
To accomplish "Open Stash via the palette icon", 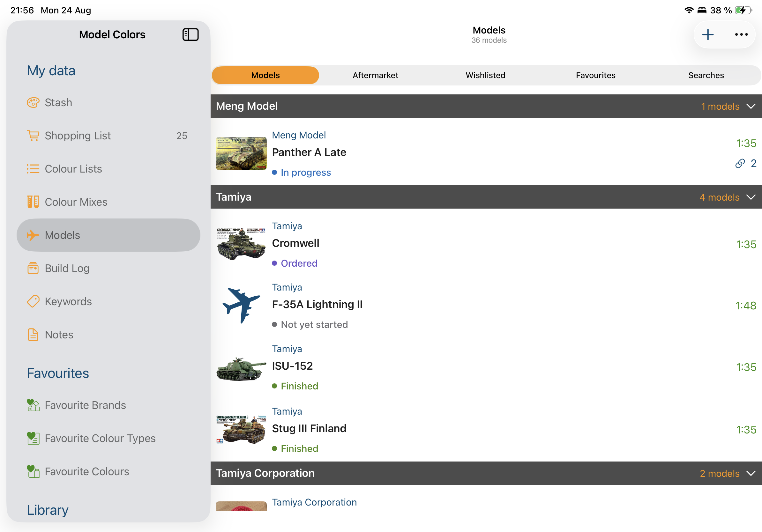I will (x=33, y=102).
